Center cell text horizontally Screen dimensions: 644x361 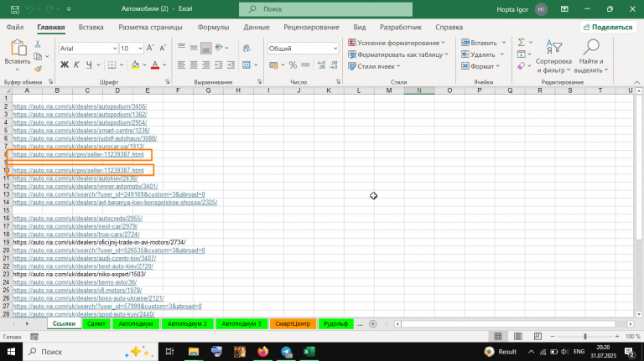194,64
